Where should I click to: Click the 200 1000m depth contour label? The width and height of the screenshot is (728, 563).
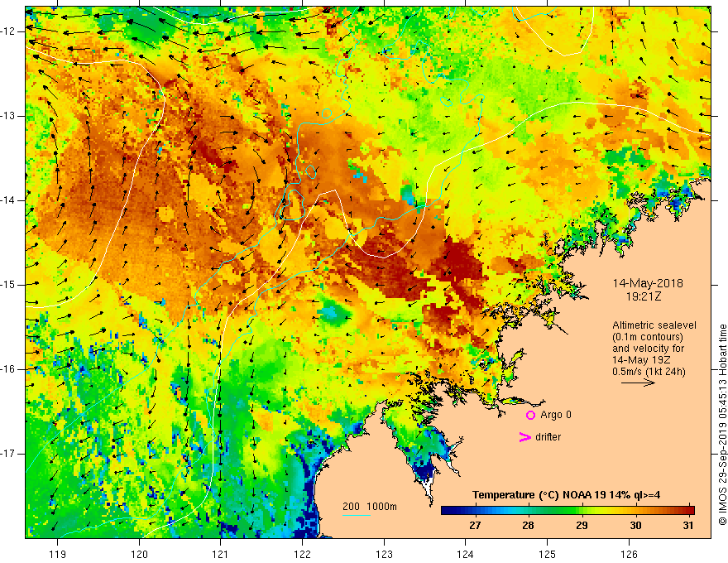pyautogui.click(x=370, y=507)
